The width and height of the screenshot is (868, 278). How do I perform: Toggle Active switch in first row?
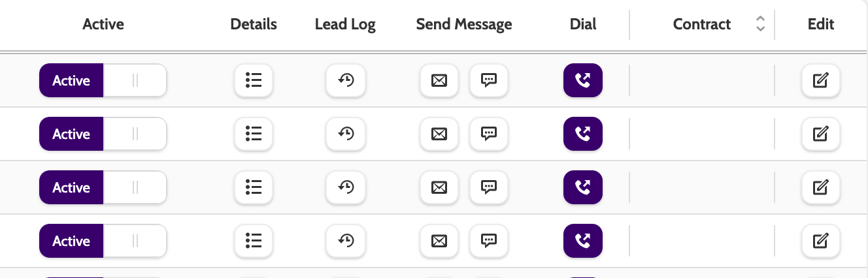coord(103,81)
